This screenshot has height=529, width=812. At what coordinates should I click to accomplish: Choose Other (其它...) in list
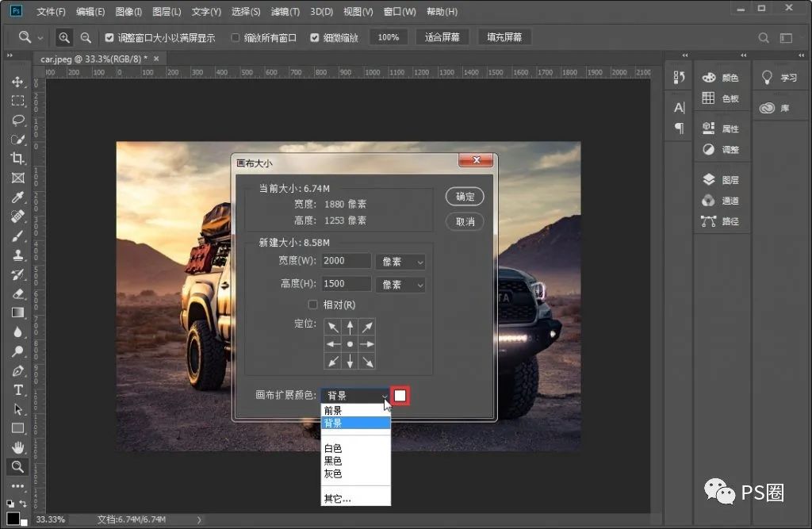(356, 499)
